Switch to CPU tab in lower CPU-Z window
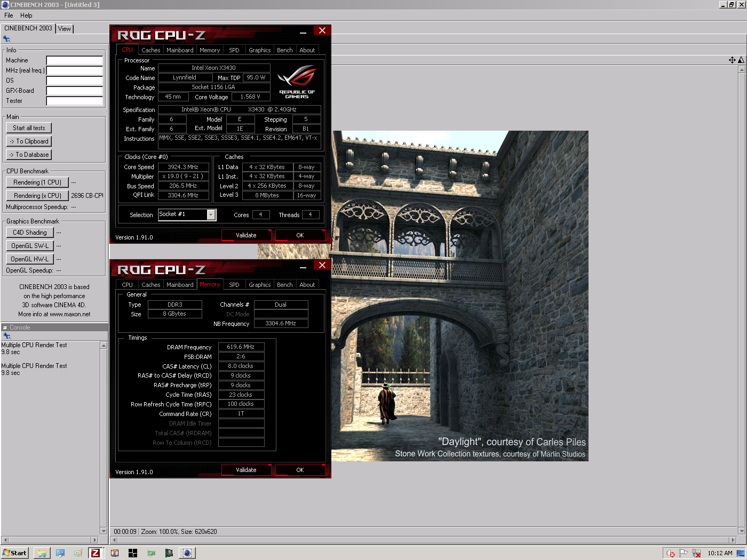 tap(128, 285)
